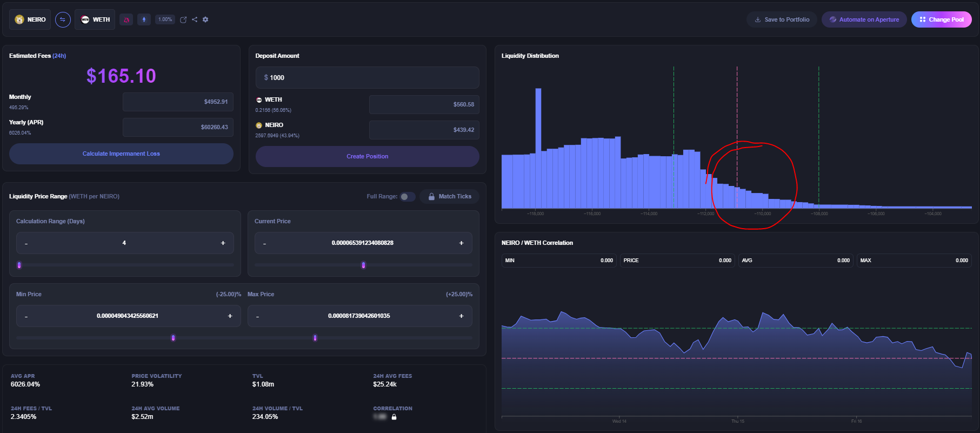Increase Calculation Range days with plus

(223, 243)
